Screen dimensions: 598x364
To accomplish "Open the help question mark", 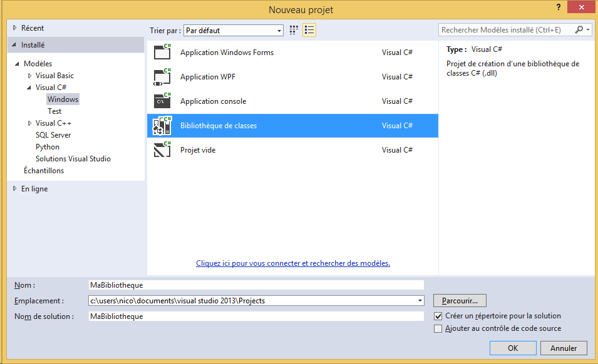I will 559,7.
